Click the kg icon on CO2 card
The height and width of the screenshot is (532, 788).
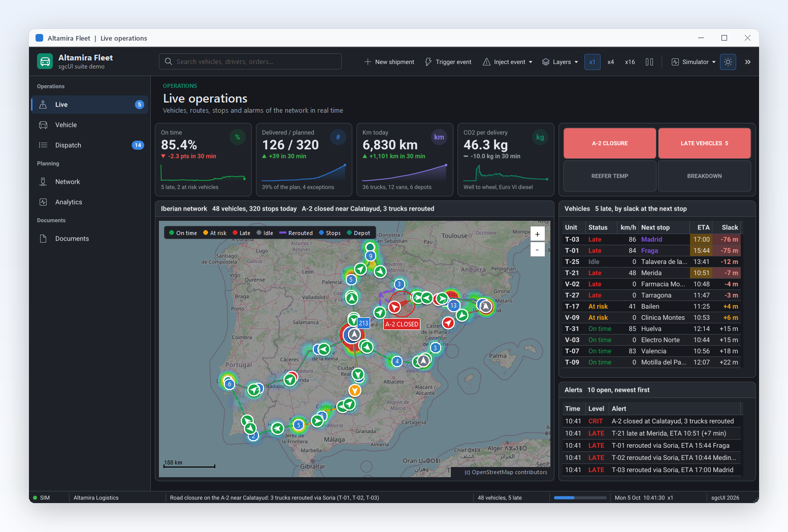540,137
